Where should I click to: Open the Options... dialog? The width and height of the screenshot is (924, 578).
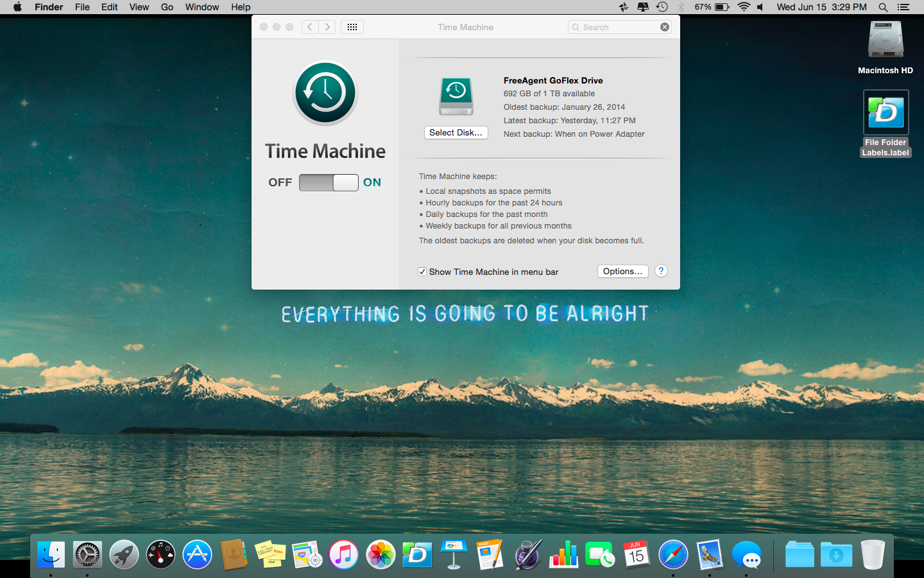tap(622, 271)
